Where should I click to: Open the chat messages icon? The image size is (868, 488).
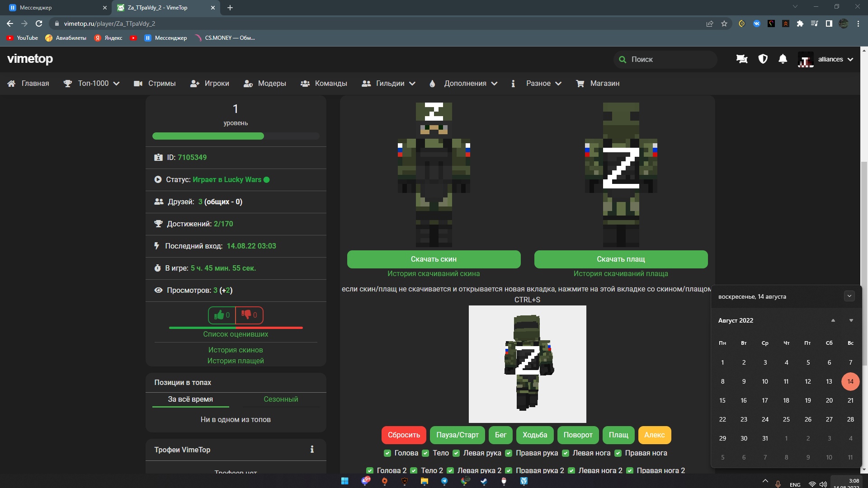coord(742,59)
